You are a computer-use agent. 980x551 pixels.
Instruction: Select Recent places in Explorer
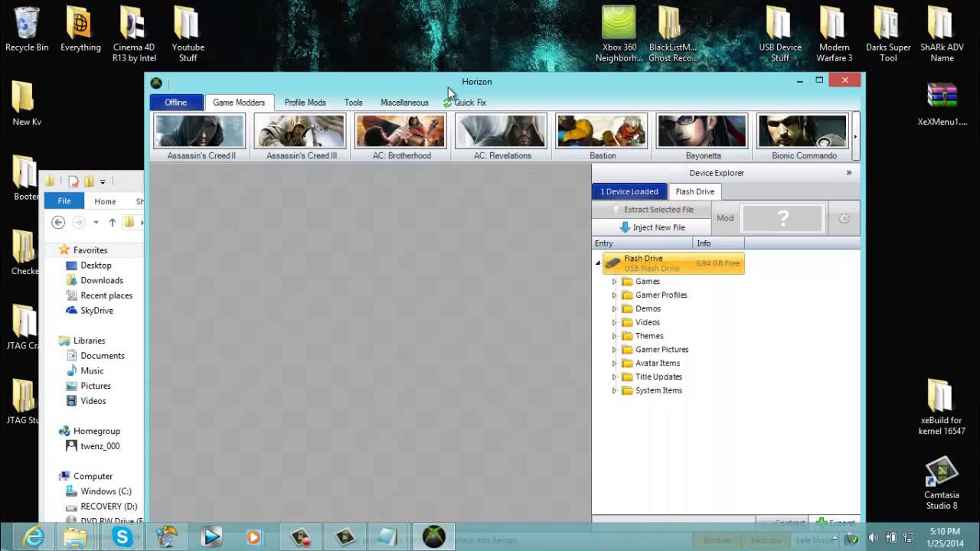point(99,295)
